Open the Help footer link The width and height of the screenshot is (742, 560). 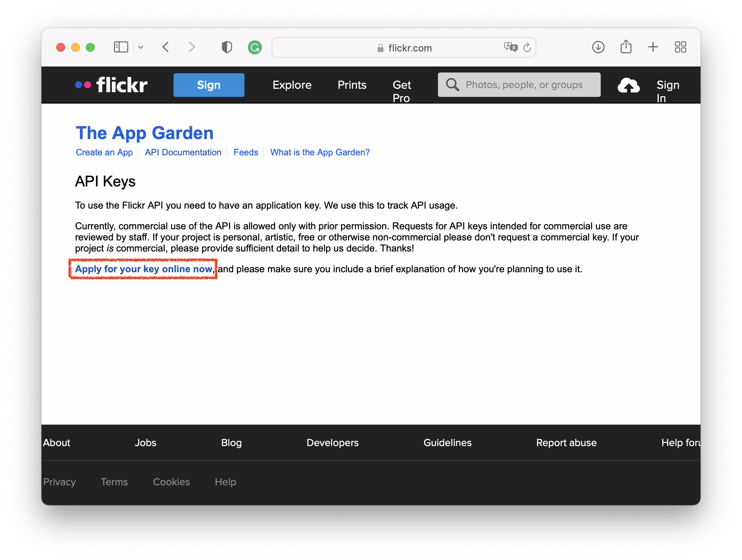(226, 482)
